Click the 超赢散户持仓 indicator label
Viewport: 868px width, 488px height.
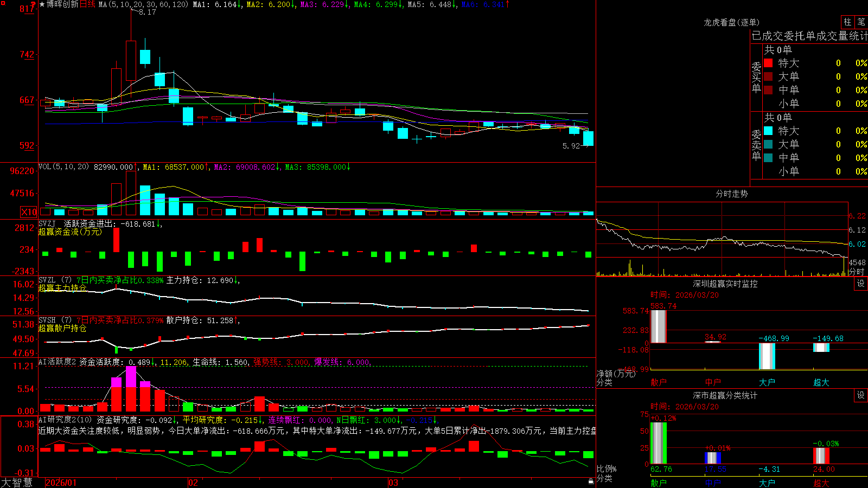point(62,328)
